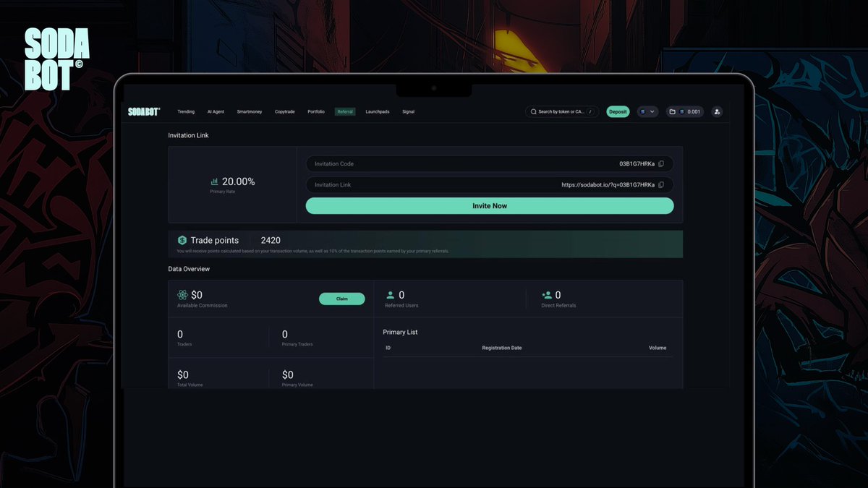Switch to the Smartmoney tab

[250, 112]
